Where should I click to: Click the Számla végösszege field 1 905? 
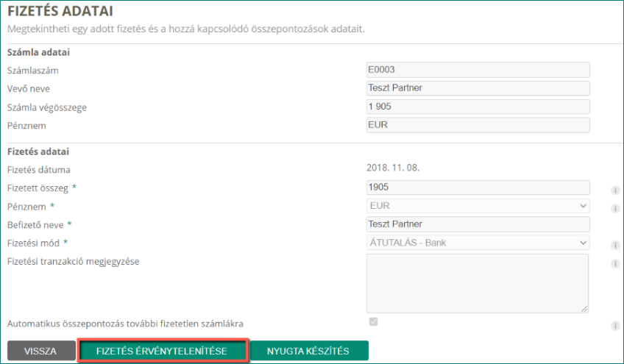478,107
